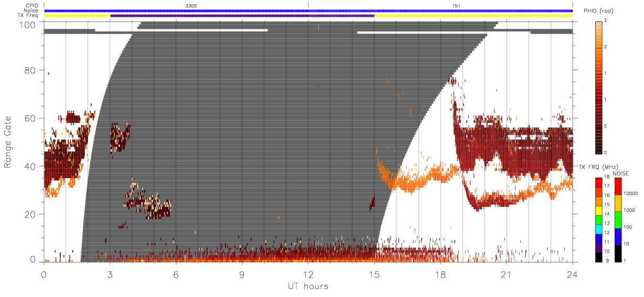The width and height of the screenshot is (644, 297).
Task: Click the 12 tick on UT hours axis
Action: tap(308, 274)
